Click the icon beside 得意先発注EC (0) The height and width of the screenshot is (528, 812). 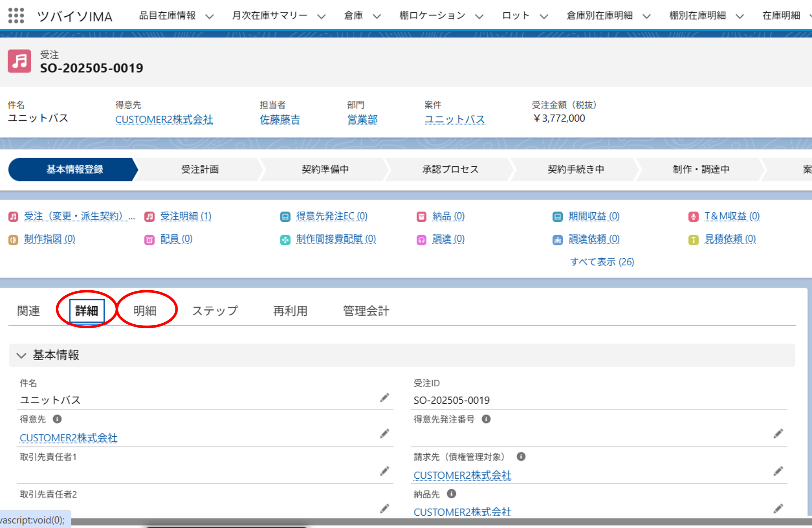point(285,217)
